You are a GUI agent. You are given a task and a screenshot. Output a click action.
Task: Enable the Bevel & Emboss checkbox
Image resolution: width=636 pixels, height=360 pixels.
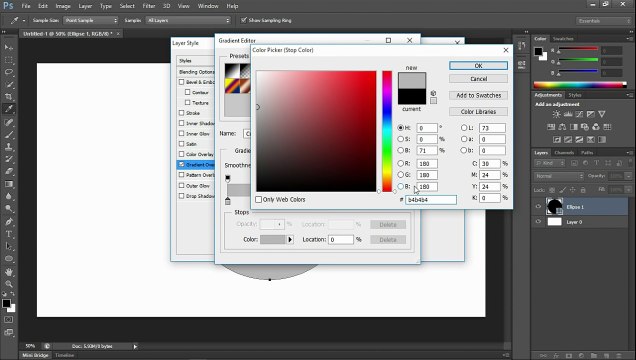point(181,82)
